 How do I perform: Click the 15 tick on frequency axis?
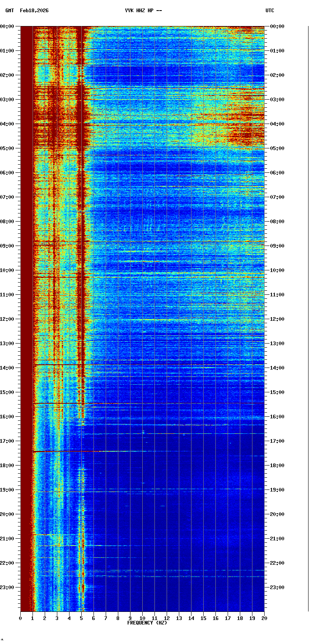click(x=203, y=618)
